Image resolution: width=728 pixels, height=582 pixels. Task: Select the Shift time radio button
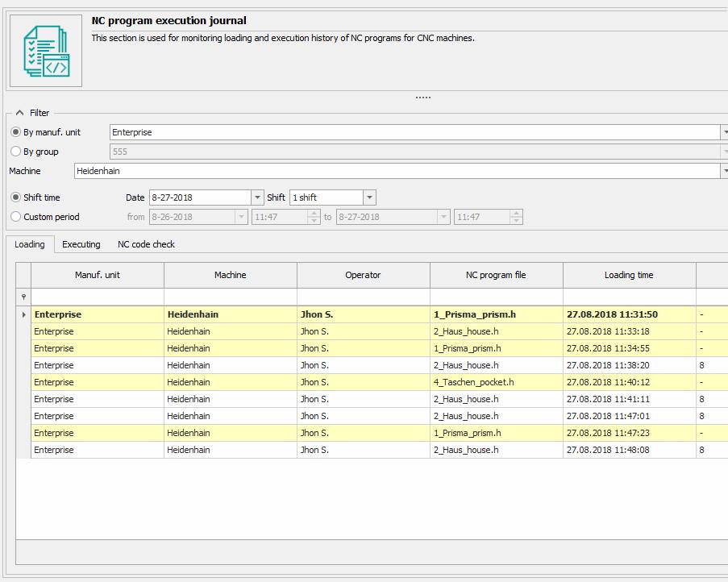[x=15, y=197]
